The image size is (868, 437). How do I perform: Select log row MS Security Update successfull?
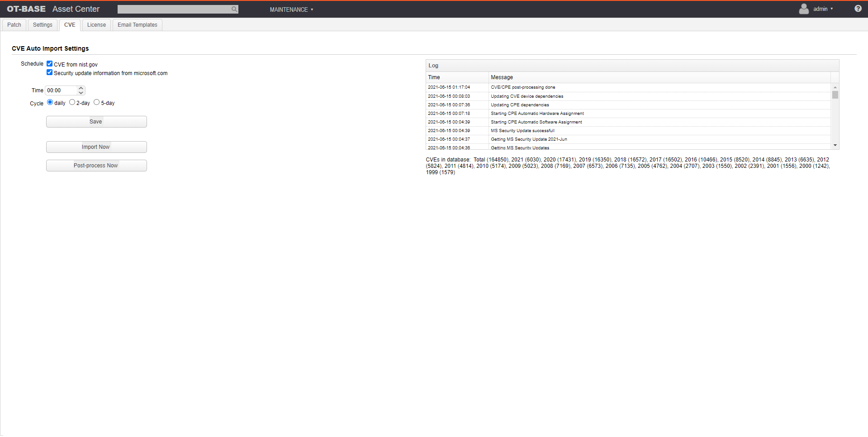point(628,131)
